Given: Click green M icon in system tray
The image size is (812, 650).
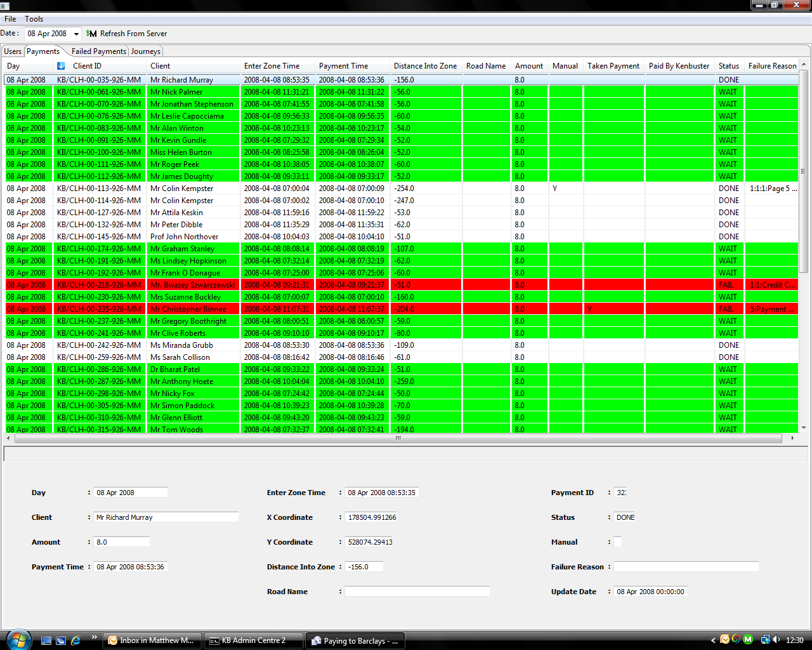Looking at the screenshot, I should (x=748, y=640).
